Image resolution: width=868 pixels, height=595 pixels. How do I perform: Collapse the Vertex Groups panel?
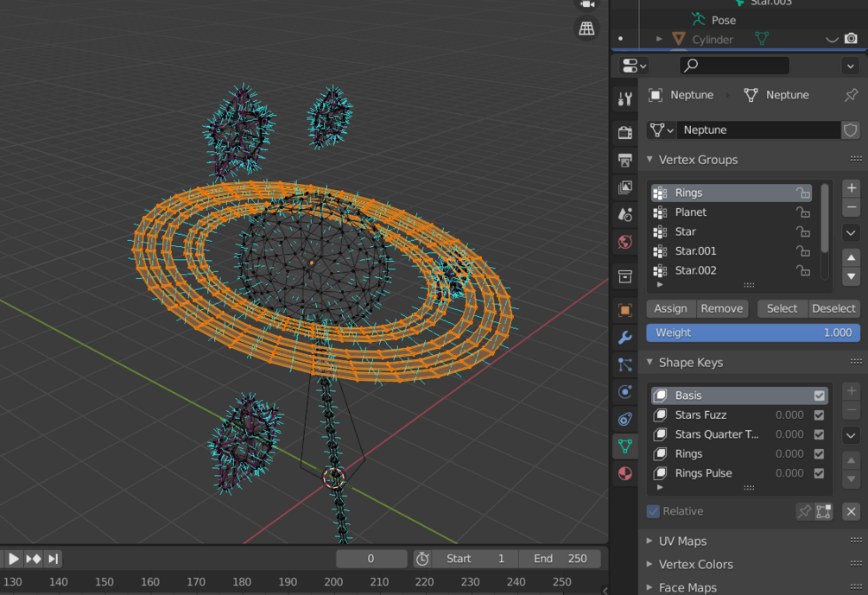(649, 160)
